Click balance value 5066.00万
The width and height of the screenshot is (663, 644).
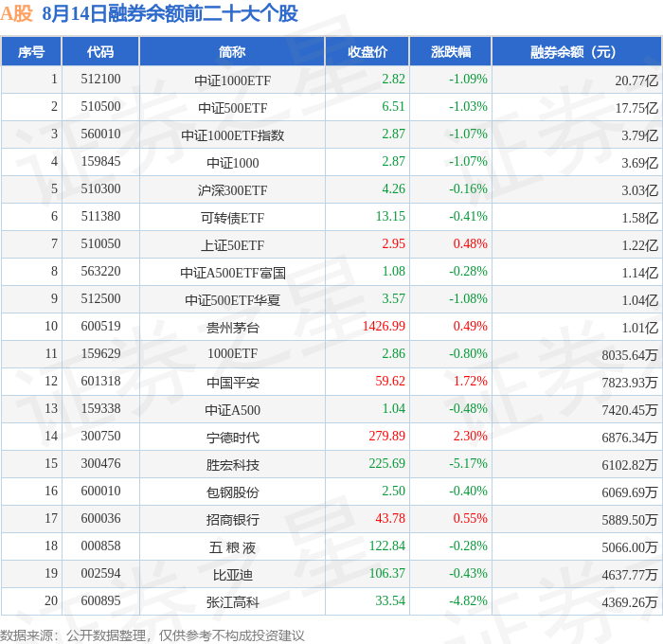630,547
